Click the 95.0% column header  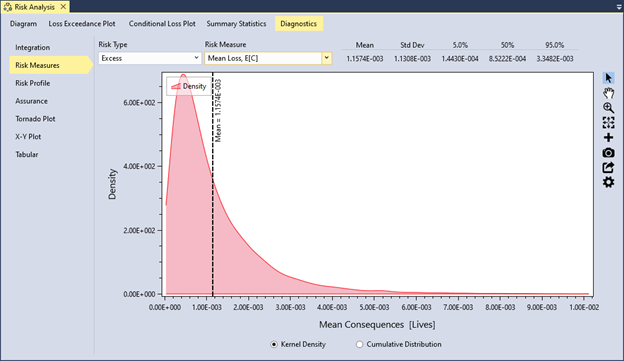tap(555, 45)
